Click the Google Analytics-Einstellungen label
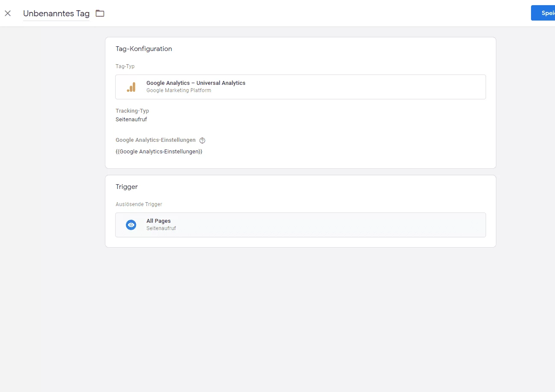The height and width of the screenshot is (392, 555). pos(155,140)
